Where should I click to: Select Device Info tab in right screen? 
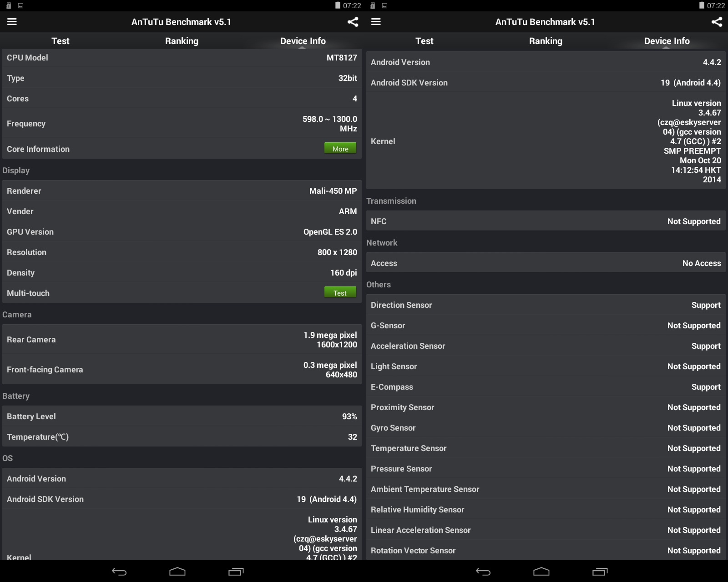pyautogui.click(x=667, y=41)
